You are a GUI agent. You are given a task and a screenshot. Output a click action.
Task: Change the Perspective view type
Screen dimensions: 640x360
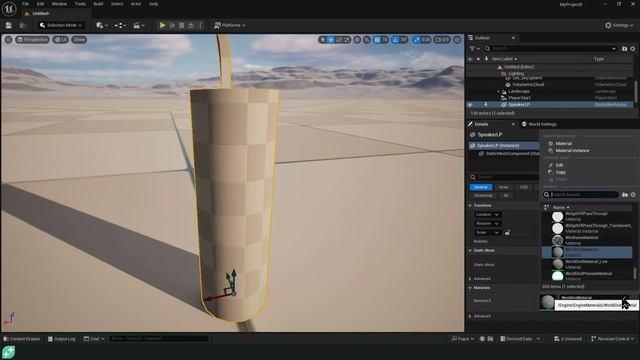click(32, 40)
